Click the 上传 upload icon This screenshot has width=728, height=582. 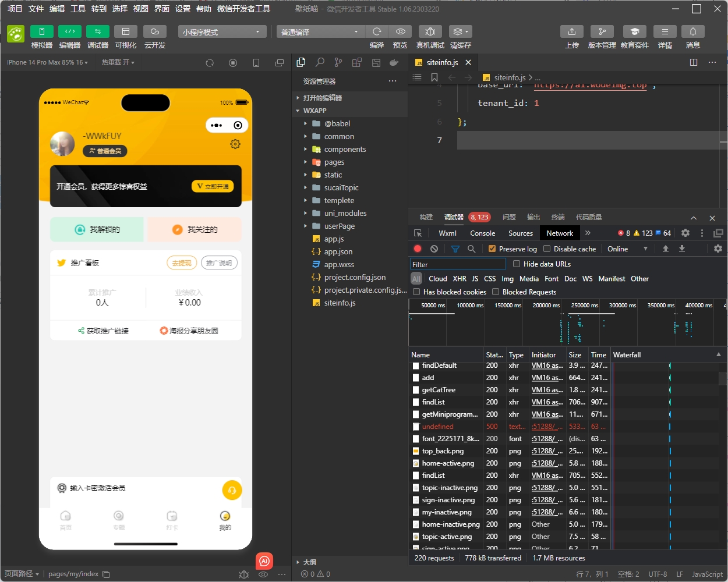(572, 31)
